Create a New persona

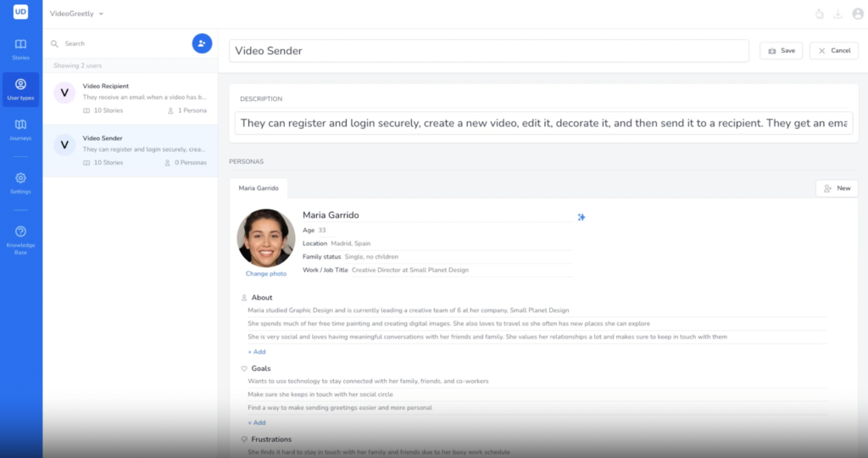click(x=837, y=188)
